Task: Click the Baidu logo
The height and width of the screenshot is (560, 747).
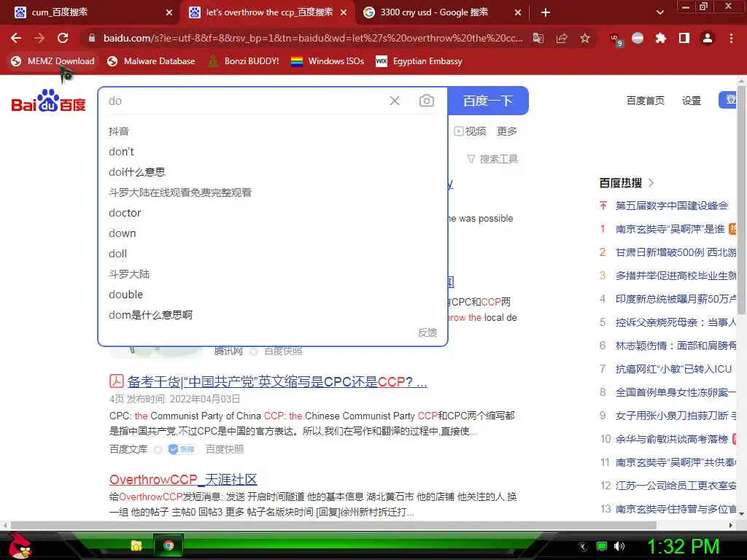Action: pos(48,101)
